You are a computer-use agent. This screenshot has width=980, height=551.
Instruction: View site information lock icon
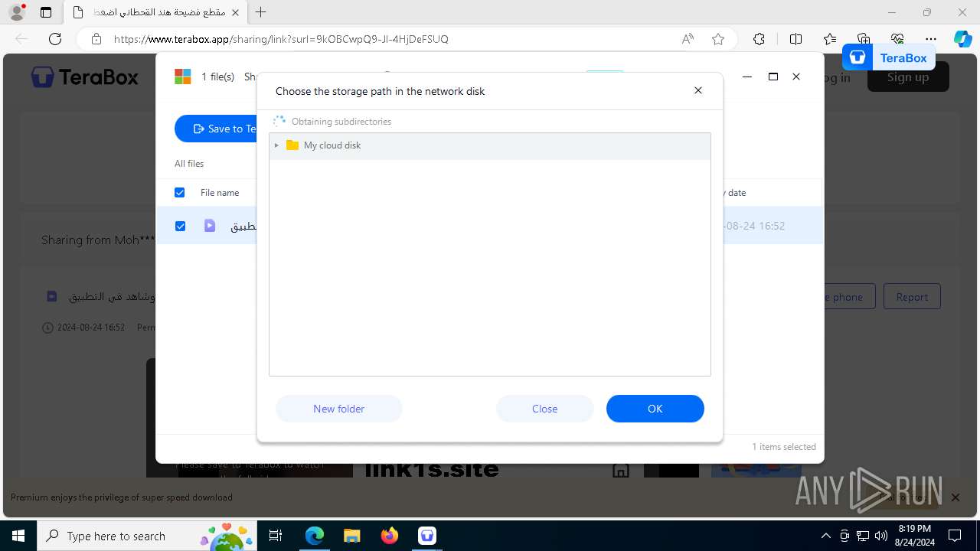[96, 39]
